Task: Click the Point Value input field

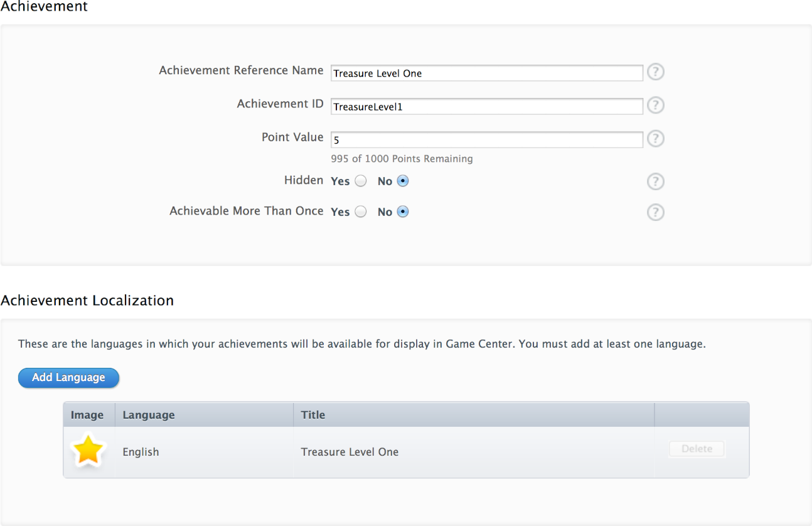Action: [x=486, y=139]
